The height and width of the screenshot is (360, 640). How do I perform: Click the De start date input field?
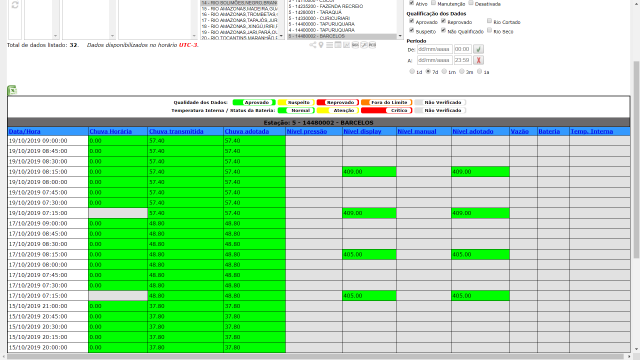coord(435,49)
